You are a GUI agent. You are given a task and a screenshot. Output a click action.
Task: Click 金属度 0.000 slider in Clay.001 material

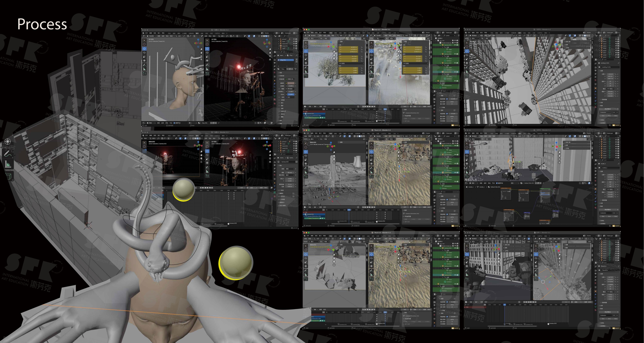(291, 86)
